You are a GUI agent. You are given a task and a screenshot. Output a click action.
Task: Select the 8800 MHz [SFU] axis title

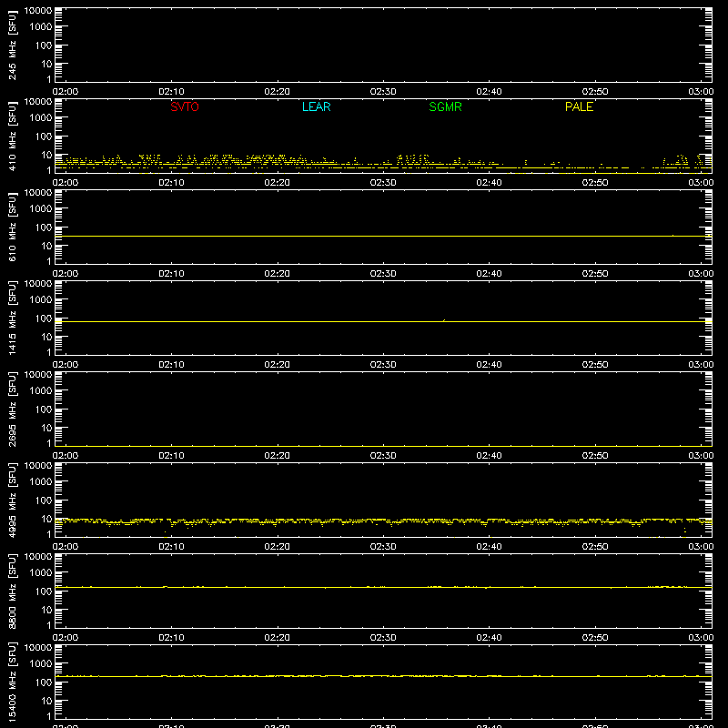[12, 591]
